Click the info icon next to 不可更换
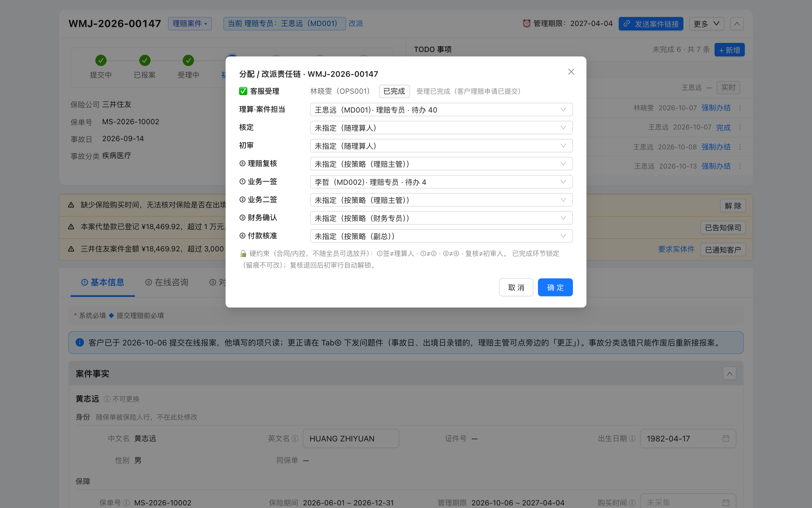This screenshot has width=812, height=508. pyautogui.click(x=107, y=399)
